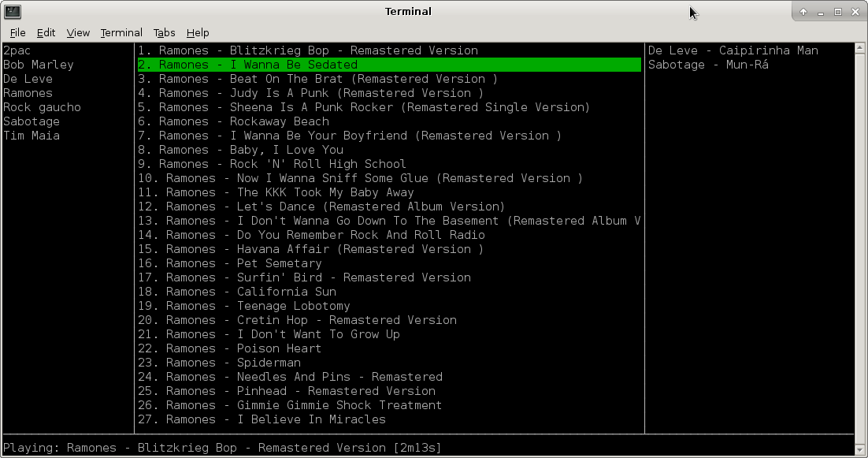The height and width of the screenshot is (458, 868).
Task: Minimize the Terminal window
Action: coord(821,12)
